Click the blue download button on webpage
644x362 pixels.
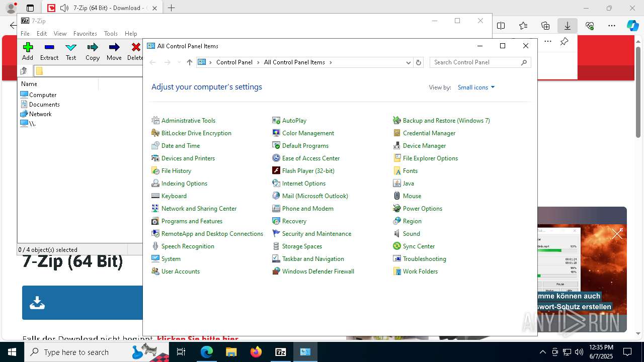[x=82, y=303]
